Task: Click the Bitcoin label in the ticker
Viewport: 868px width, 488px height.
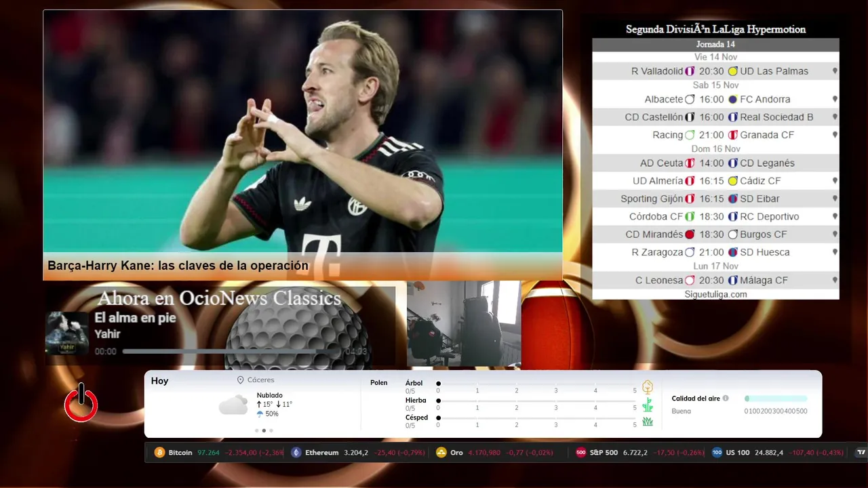Action: coord(180,453)
